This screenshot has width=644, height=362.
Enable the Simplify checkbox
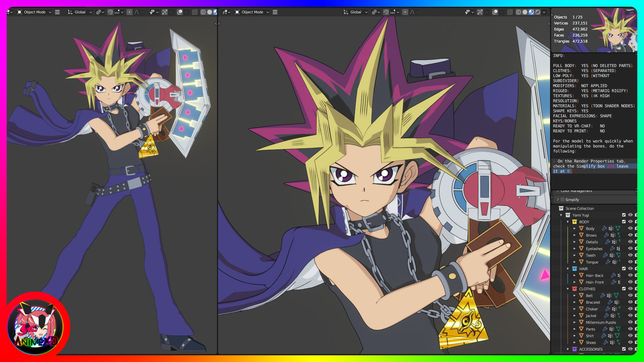(x=563, y=199)
